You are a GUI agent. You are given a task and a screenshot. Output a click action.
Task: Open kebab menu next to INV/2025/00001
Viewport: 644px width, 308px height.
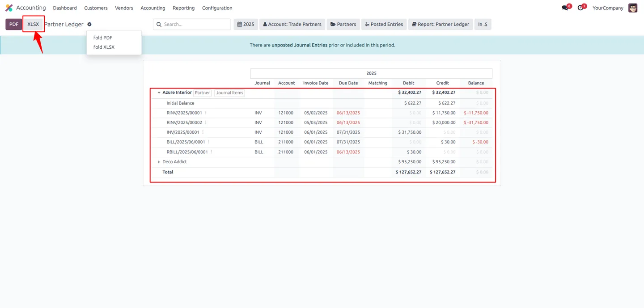[x=203, y=132]
